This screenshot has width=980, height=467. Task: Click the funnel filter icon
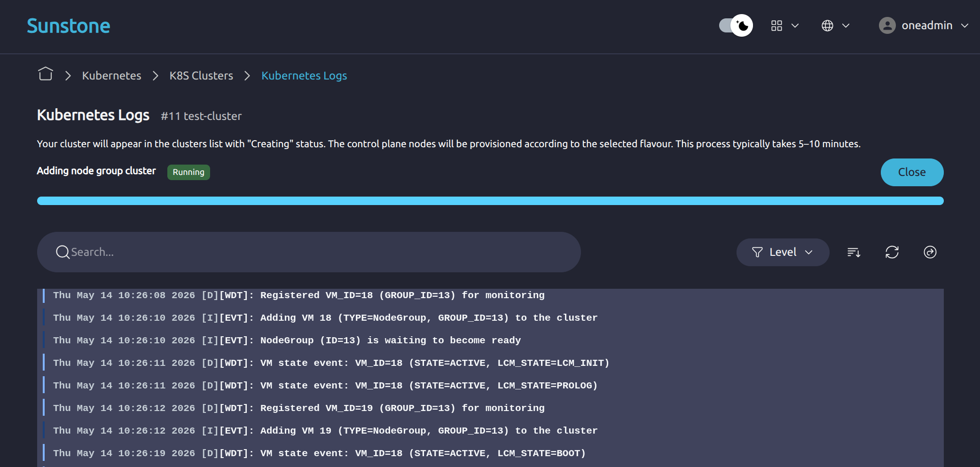point(757,252)
